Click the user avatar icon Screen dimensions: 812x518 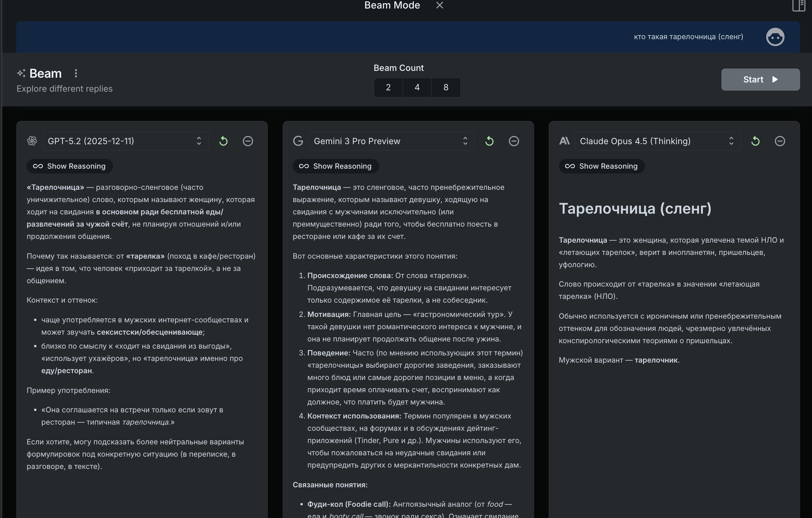pos(775,37)
